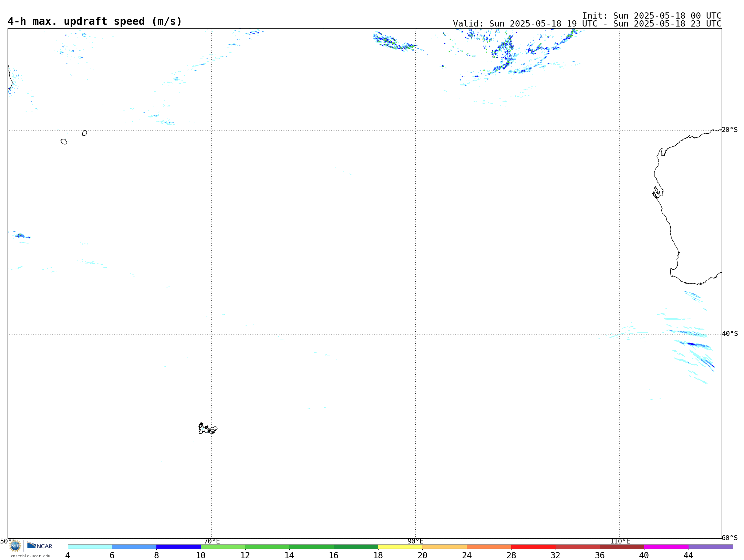Click the colorbar tick label '4'
The image size is (744, 560).
point(68,556)
